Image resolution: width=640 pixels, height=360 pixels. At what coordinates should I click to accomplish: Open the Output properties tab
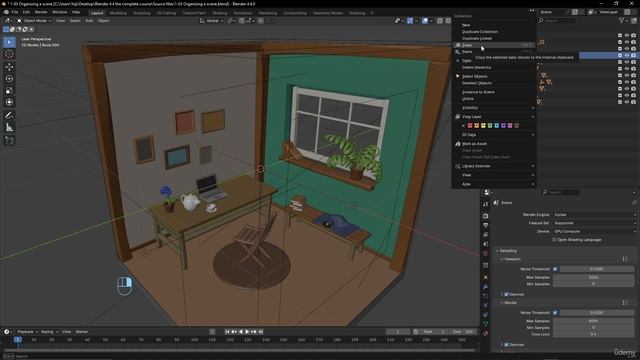click(485, 225)
